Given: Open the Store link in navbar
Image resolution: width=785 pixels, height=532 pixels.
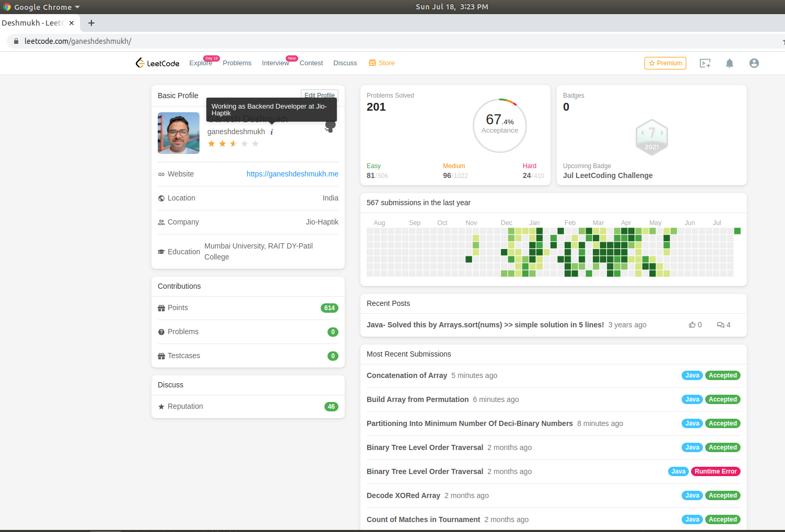Looking at the screenshot, I should pyautogui.click(x=382, y=63).
